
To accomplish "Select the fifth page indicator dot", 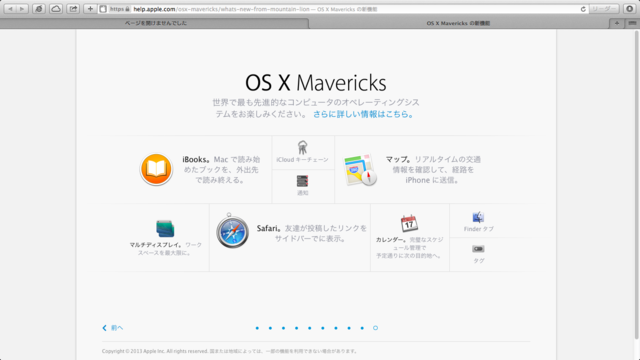I will click(x=310, y=328).
